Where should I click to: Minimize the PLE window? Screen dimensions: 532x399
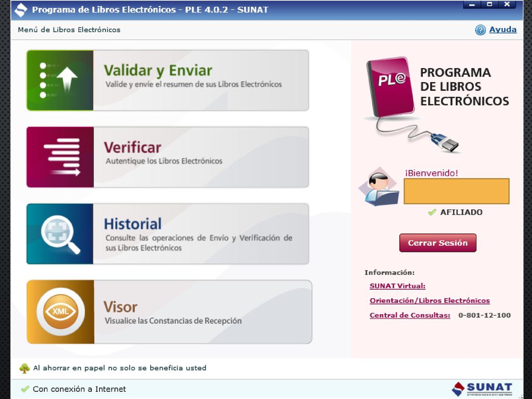pyautogui.click(x=472, y=5)
